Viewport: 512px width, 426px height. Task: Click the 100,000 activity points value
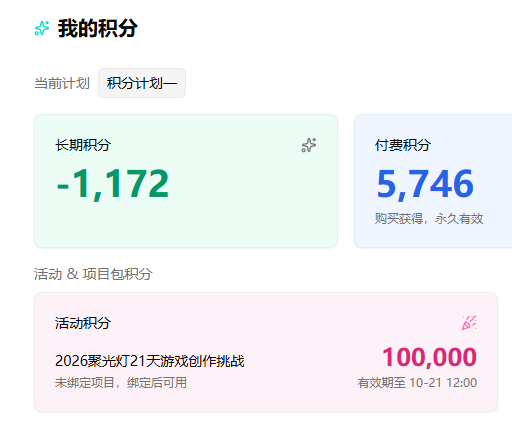[x=430, y=357]
